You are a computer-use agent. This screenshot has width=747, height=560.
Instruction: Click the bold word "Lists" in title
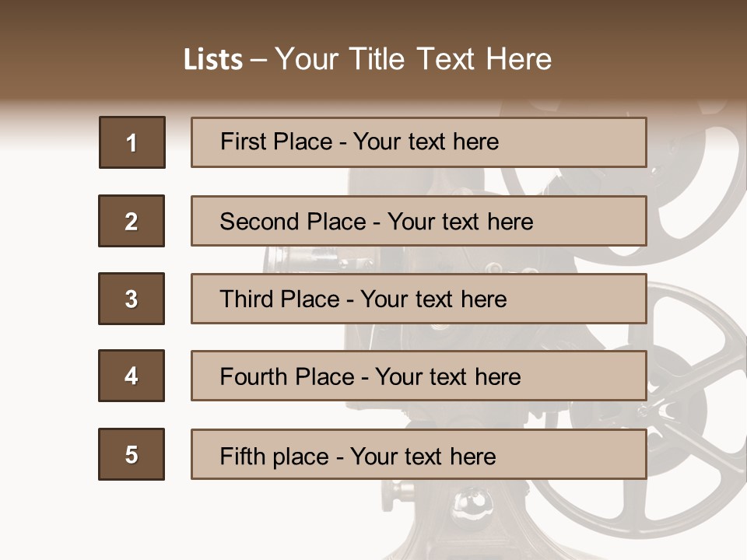(x=212, y=60)
